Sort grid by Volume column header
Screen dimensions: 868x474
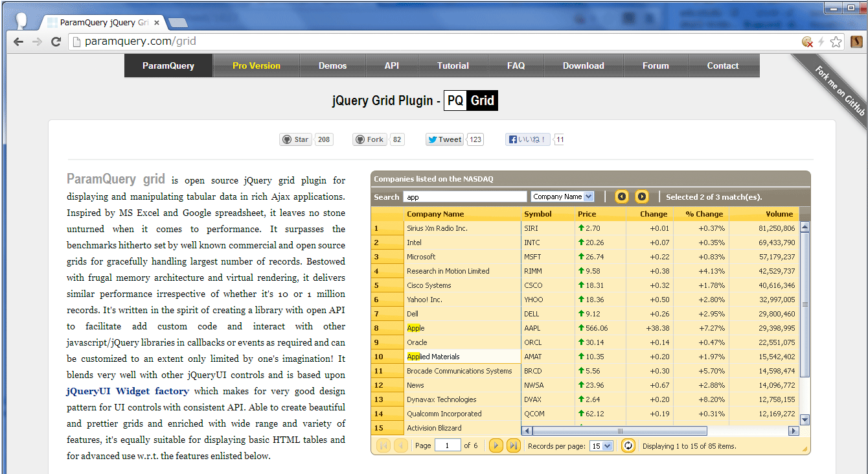coord(764,214)
